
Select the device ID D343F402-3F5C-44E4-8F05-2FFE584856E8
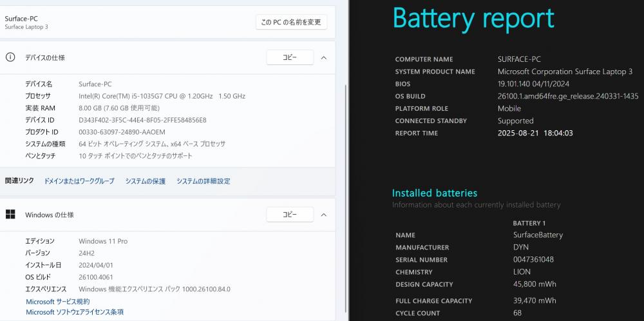pyautogui.click(x=142, y=120)
